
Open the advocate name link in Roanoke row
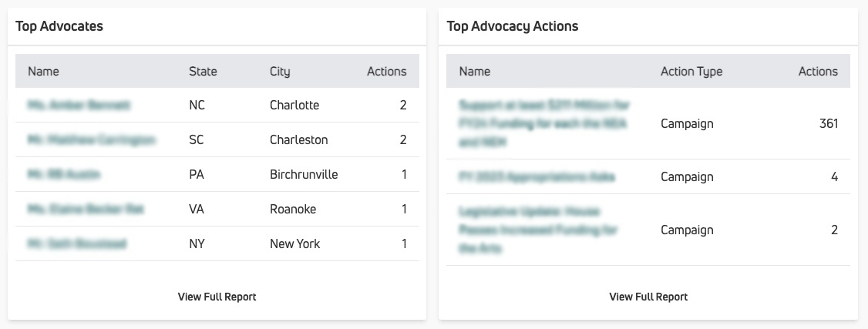point(86,209)
